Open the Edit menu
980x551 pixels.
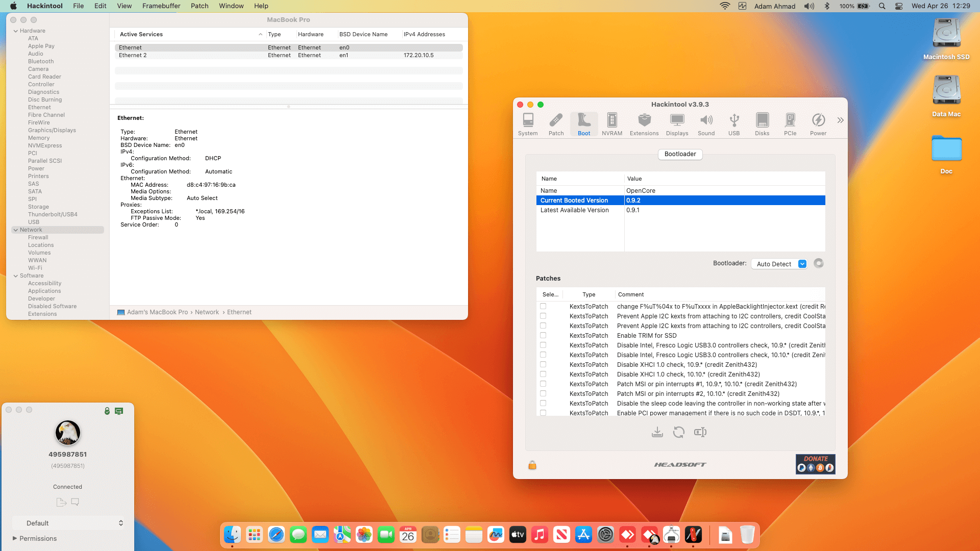[101, 6]
